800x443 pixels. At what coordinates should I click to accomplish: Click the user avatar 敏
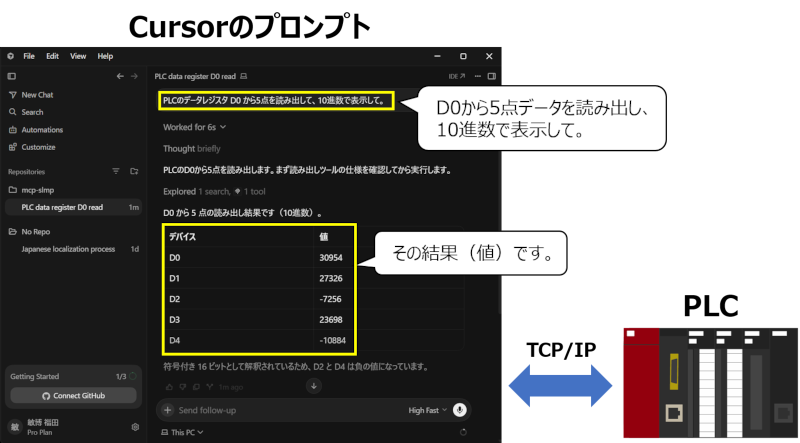click(x=15, y=427)
